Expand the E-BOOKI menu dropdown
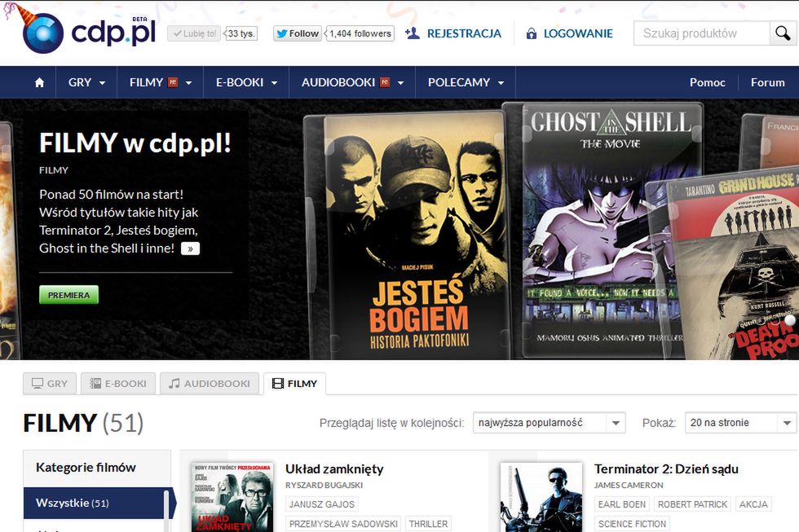 (246, 82)
